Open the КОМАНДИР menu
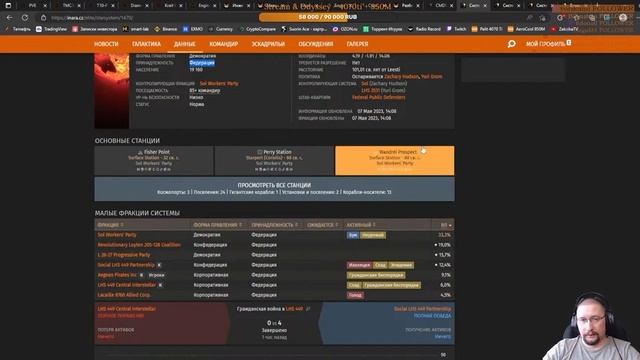The height and width of the screenshot is (360, 640). [x=223, y=44]
